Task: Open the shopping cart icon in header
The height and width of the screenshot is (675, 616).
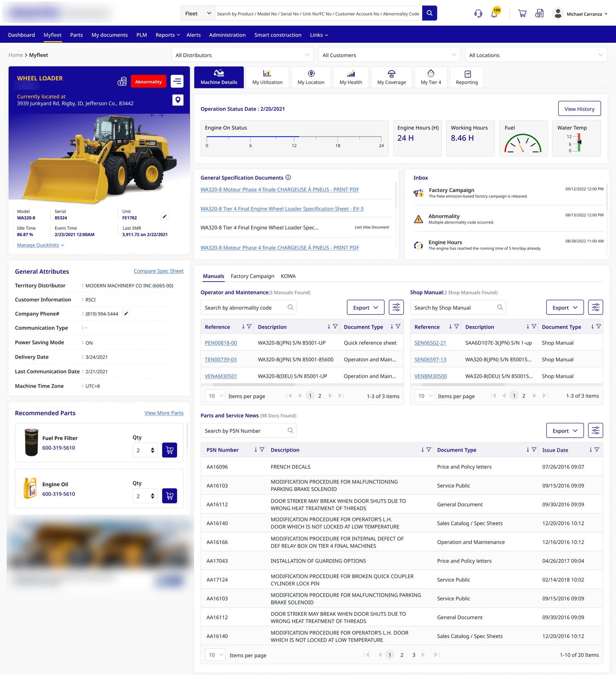Action: click(x=522, y=13)
